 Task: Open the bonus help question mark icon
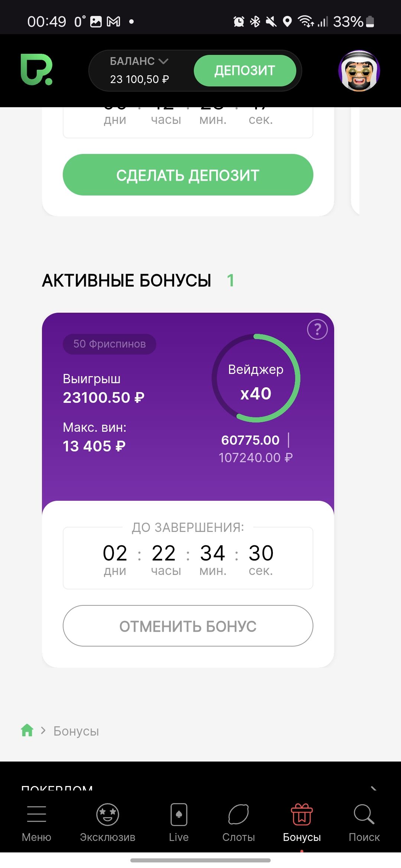click(x=317, y=329)
